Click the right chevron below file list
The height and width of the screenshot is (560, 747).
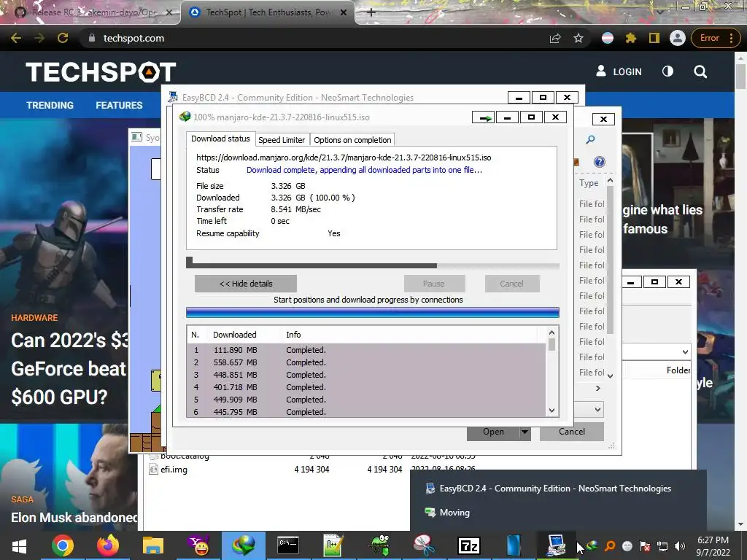click(x=598, y=388)
